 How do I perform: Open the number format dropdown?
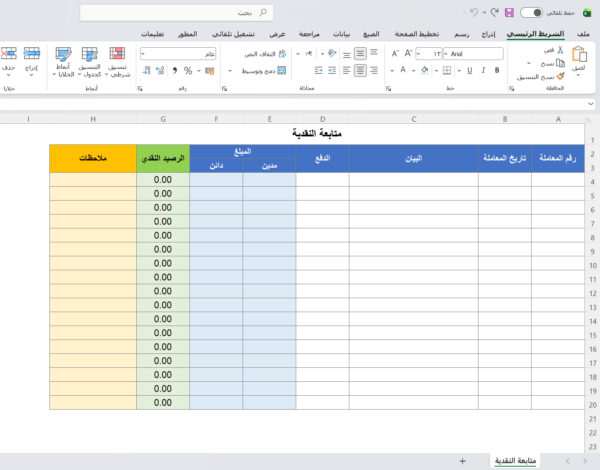143,52
